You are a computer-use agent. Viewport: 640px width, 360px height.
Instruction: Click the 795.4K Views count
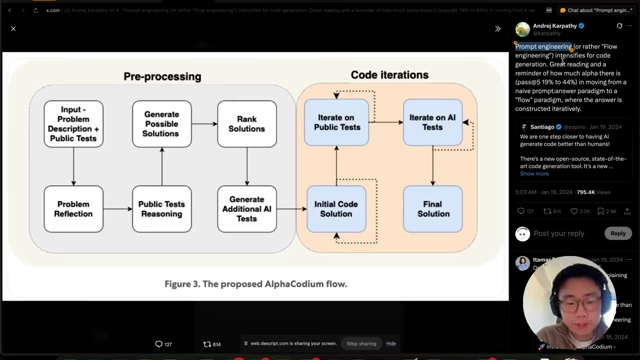594,192
